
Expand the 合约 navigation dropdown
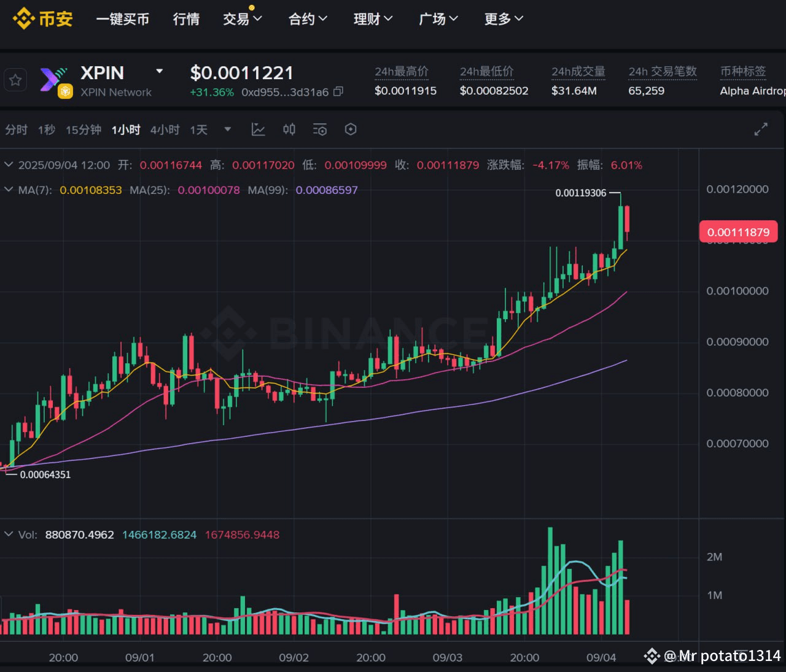pos(307,19)
